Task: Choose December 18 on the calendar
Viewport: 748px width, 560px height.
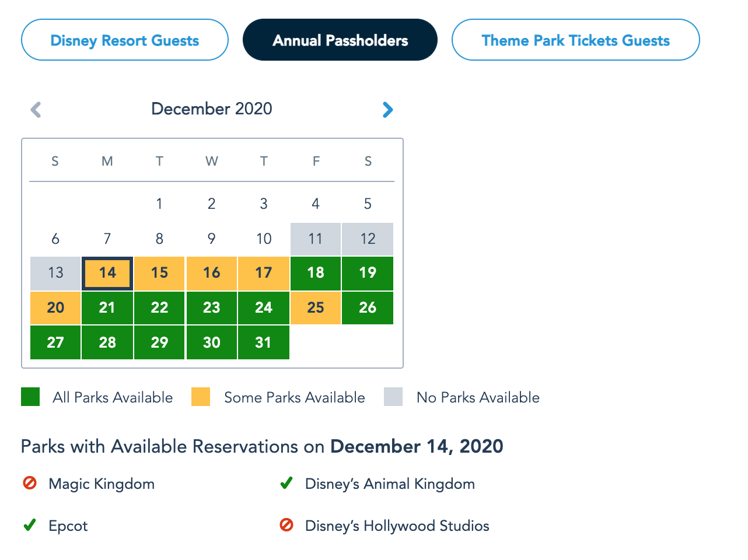Action: click(316, 273)
